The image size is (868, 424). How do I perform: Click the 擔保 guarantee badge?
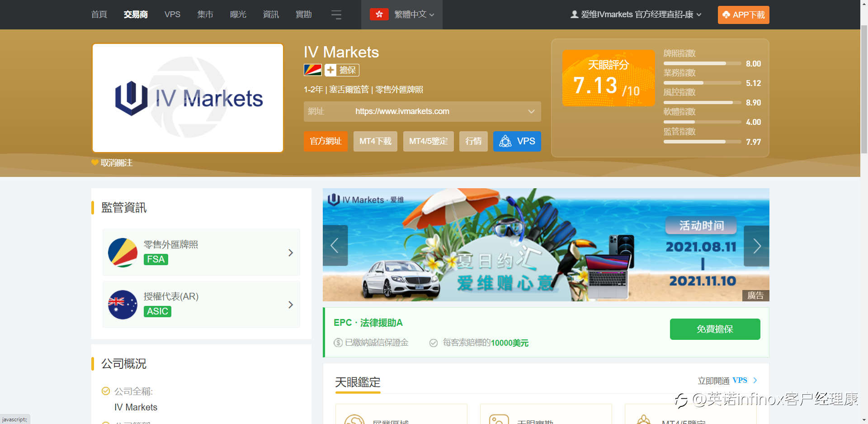(x=342, y=70)
